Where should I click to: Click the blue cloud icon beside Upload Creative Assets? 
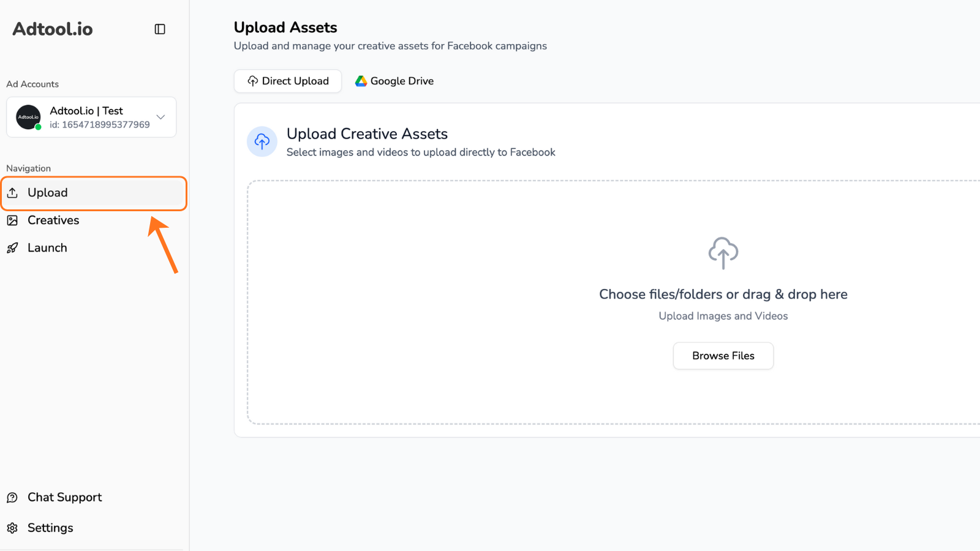262,141
